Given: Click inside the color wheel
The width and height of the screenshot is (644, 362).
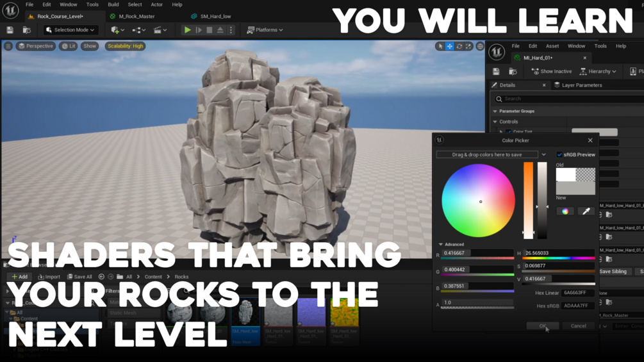Looking at the screenshot, I should (479, 201).
